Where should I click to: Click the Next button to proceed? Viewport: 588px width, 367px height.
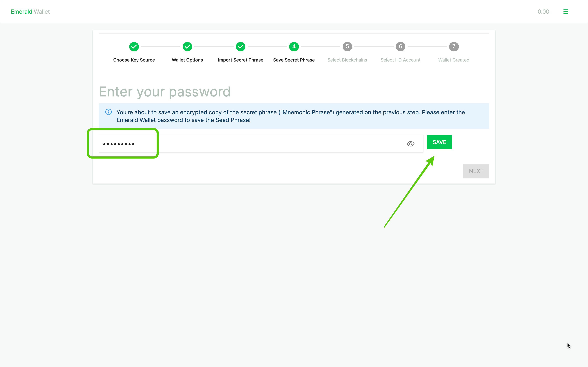pyautogui.click(x=476, y=171)
